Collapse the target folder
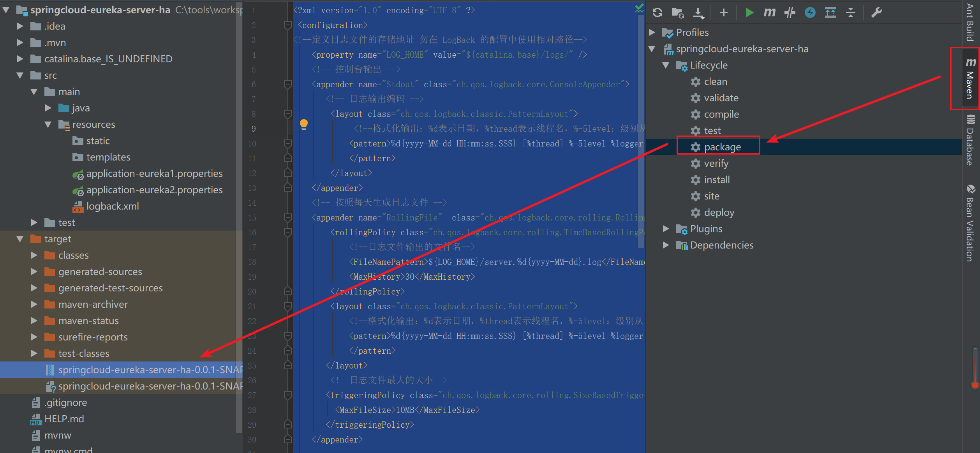 (20, 239)
